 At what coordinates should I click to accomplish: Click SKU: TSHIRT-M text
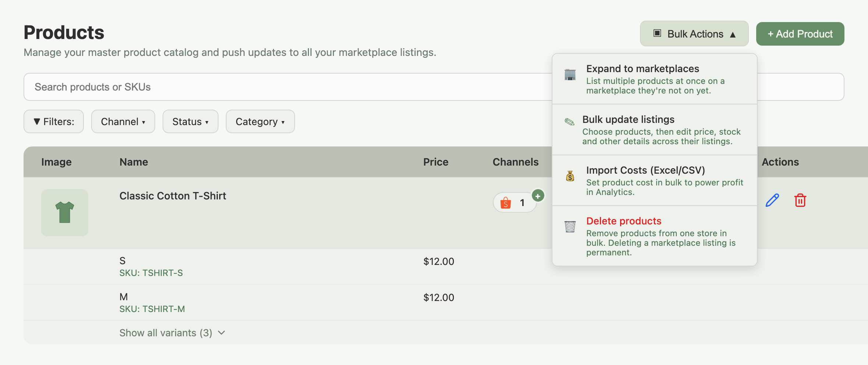[152, 309]
